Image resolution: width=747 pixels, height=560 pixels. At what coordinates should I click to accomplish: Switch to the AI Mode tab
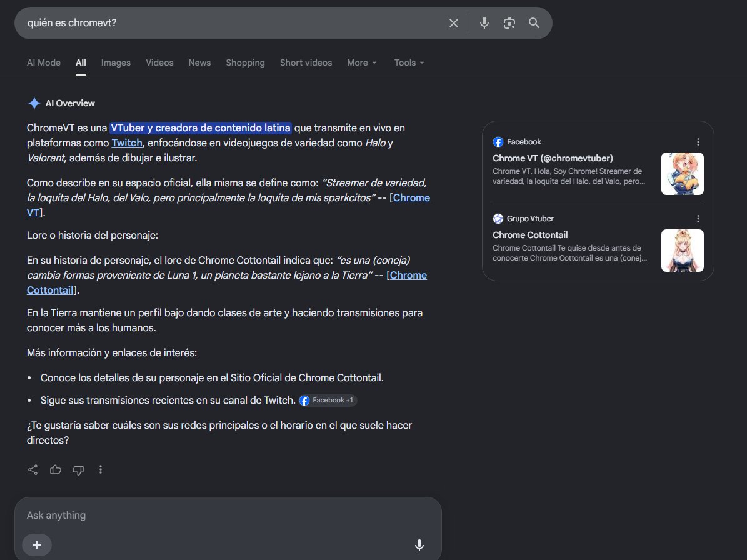(x=43, y=62)
